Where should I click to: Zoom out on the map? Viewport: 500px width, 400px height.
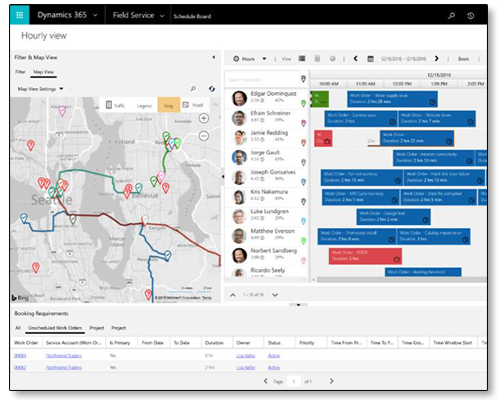204,136
